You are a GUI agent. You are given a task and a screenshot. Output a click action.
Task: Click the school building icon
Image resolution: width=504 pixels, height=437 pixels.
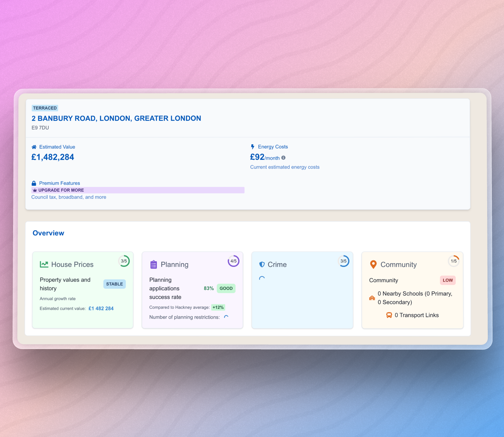click(x=372, y=298)
